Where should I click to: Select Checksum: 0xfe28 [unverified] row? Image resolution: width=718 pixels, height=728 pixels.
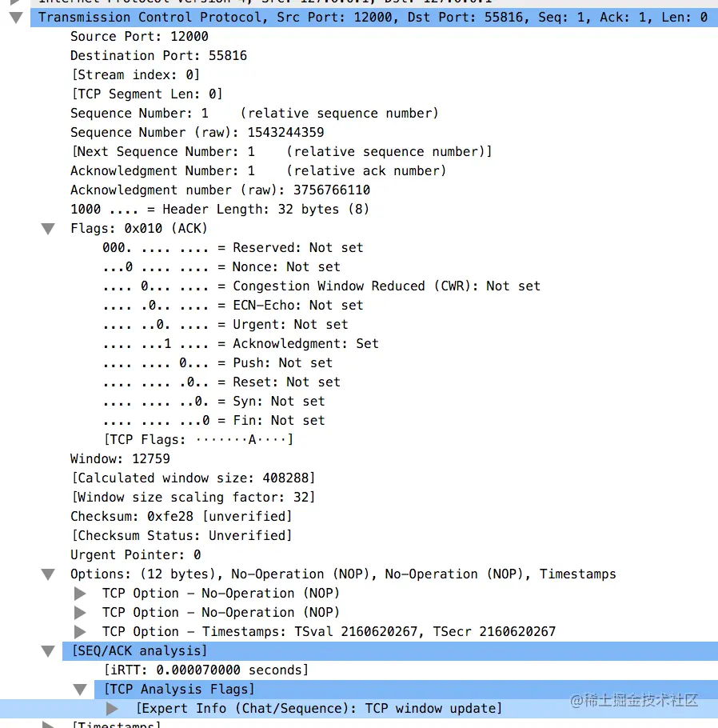tap(181, 517)
